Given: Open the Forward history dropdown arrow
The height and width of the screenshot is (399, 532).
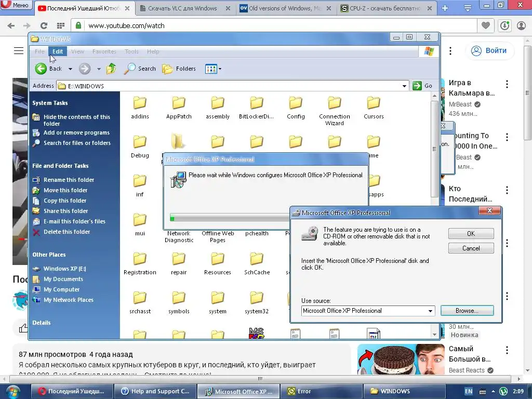Looking at the screenshot, I should [x=99, y=69].
